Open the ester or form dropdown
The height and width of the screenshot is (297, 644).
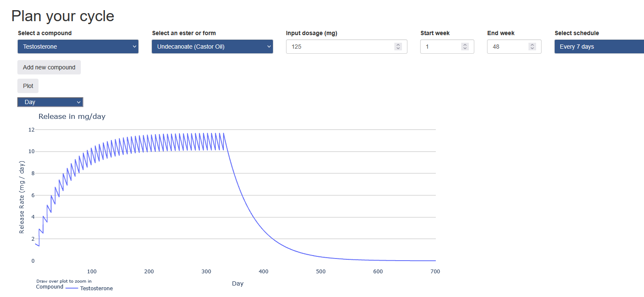pos(212,47)
